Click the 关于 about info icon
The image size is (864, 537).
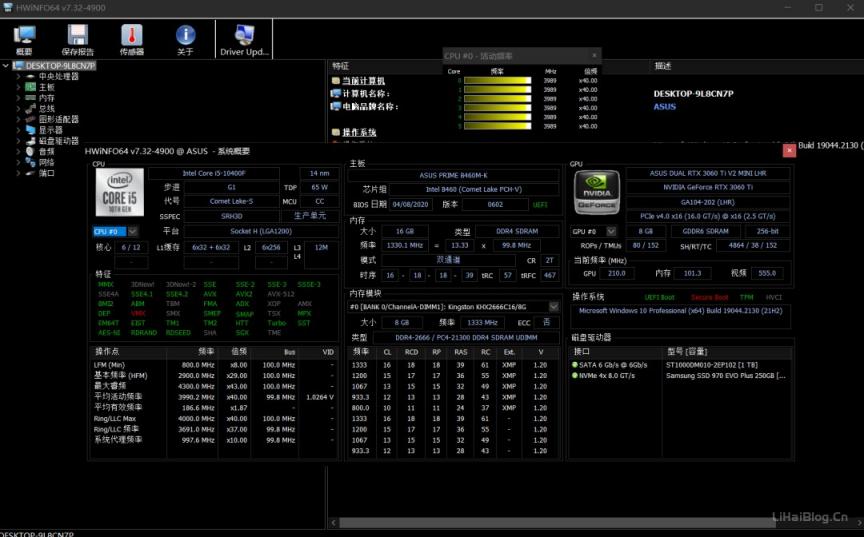(185, 39)
